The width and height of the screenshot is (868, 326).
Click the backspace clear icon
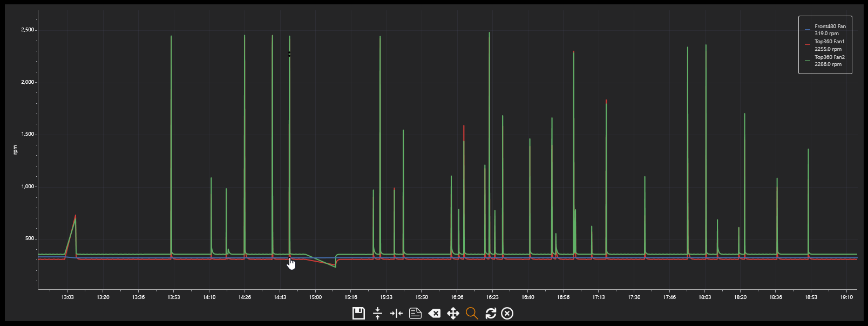coord(434,314)
